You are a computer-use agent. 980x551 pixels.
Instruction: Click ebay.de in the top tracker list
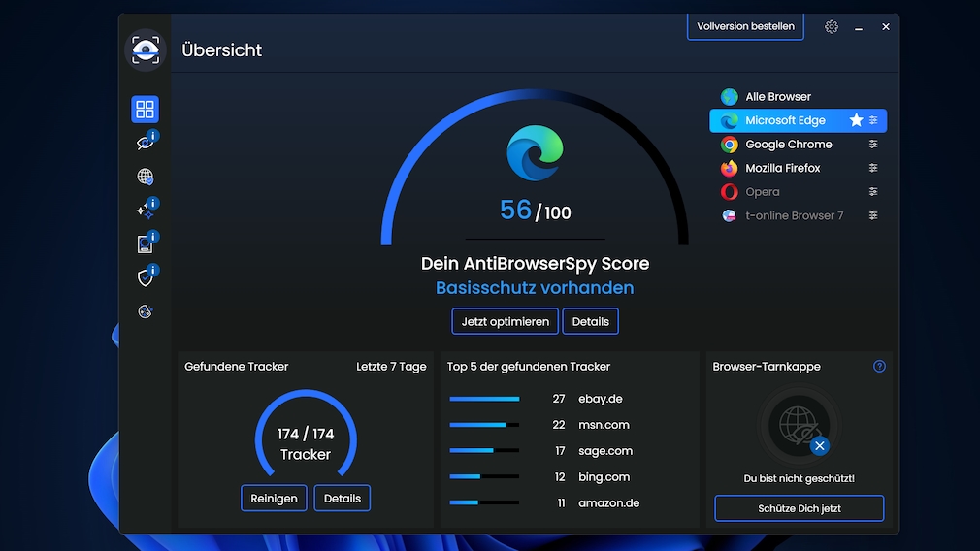coord(600,399)
